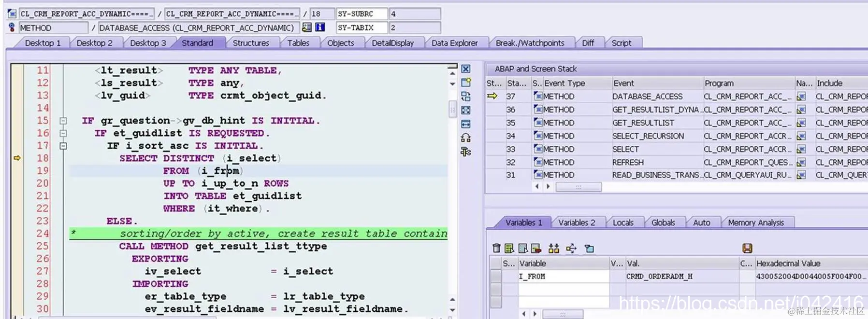
Task: Click the new tool icon beside source panel
Action: [465, 83]
